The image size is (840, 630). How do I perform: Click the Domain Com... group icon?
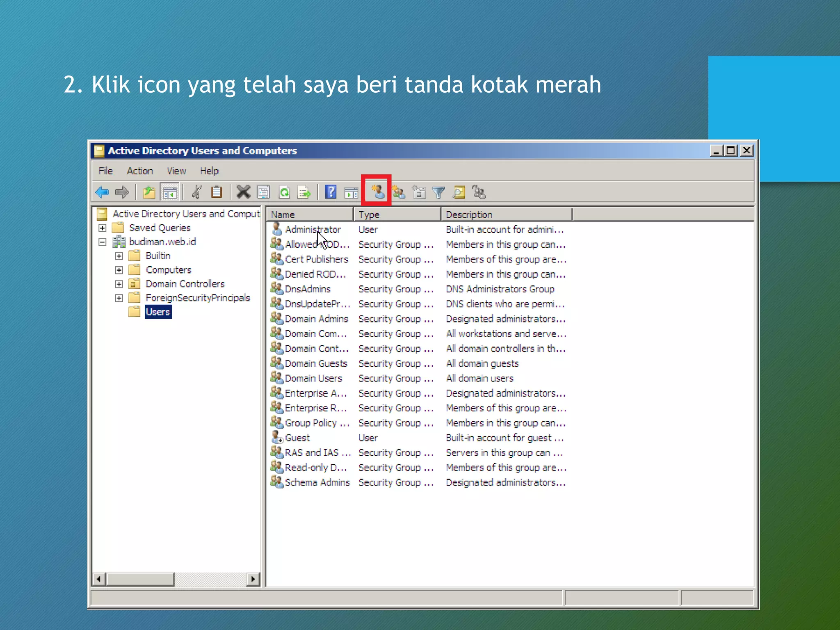pos(277,333)
